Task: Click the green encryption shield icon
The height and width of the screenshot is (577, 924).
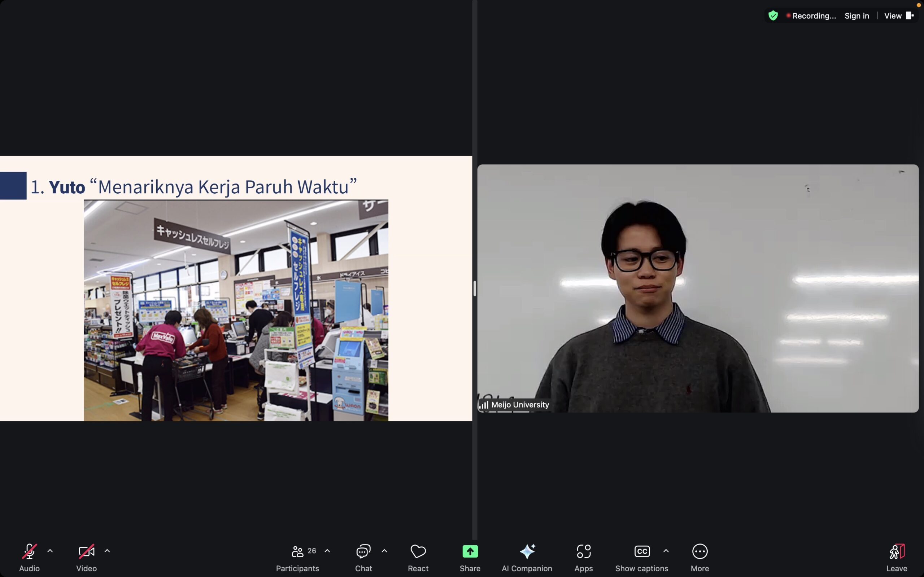Action: (x=773, y=16)
